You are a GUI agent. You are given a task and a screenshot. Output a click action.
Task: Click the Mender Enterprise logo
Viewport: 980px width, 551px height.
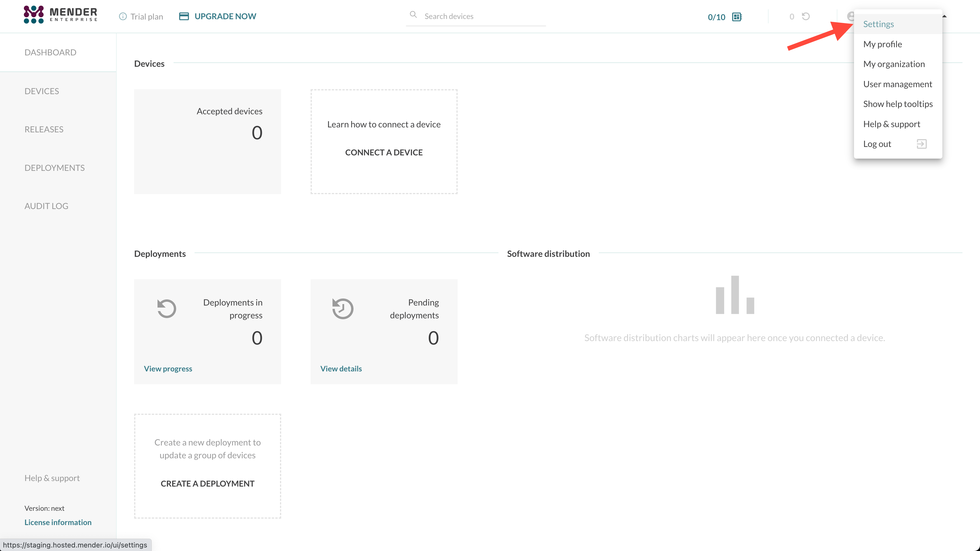[x=60, y=15]
